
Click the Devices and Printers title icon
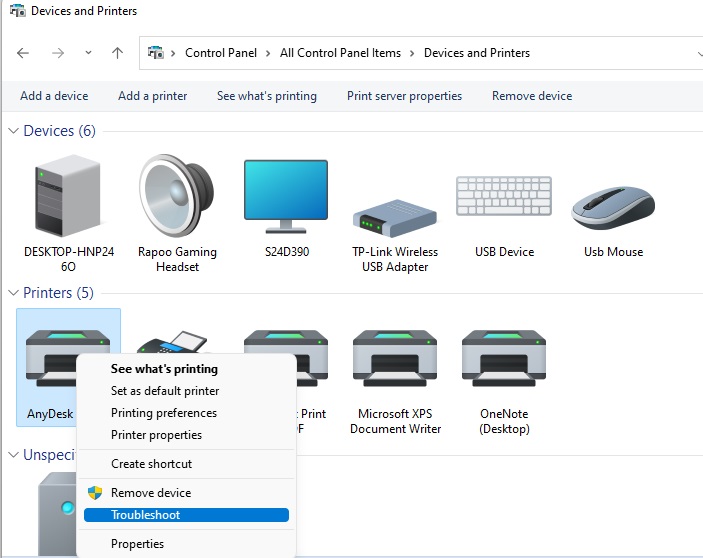point(18,10)
